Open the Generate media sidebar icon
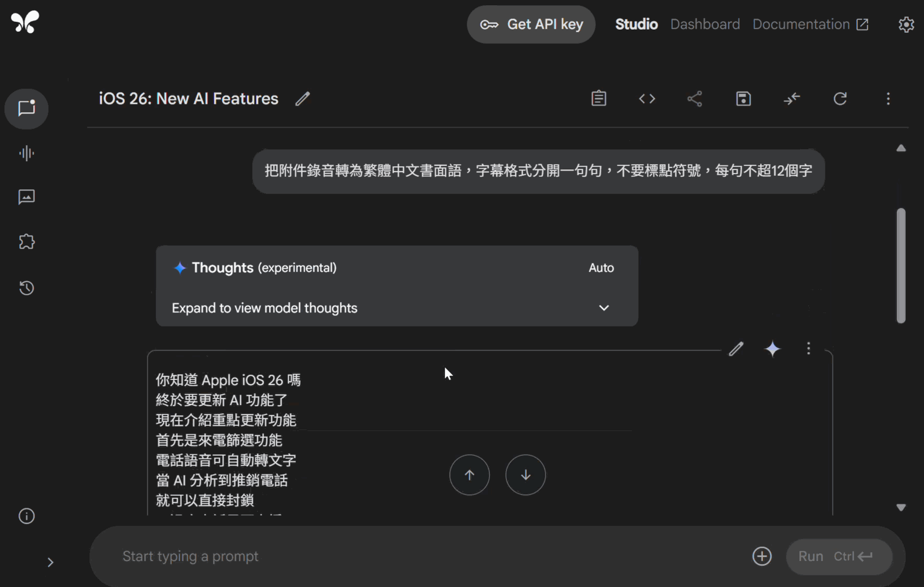 tap(26, 197)
